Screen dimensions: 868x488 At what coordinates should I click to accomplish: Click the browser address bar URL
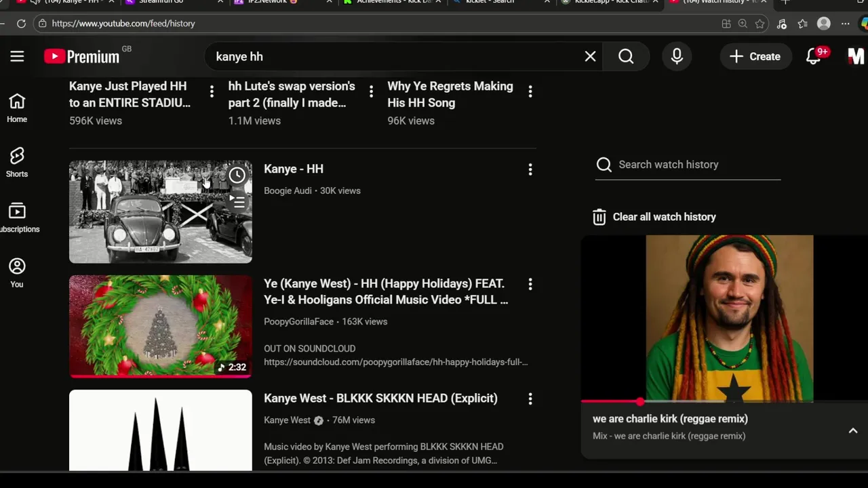click(123, 24)
